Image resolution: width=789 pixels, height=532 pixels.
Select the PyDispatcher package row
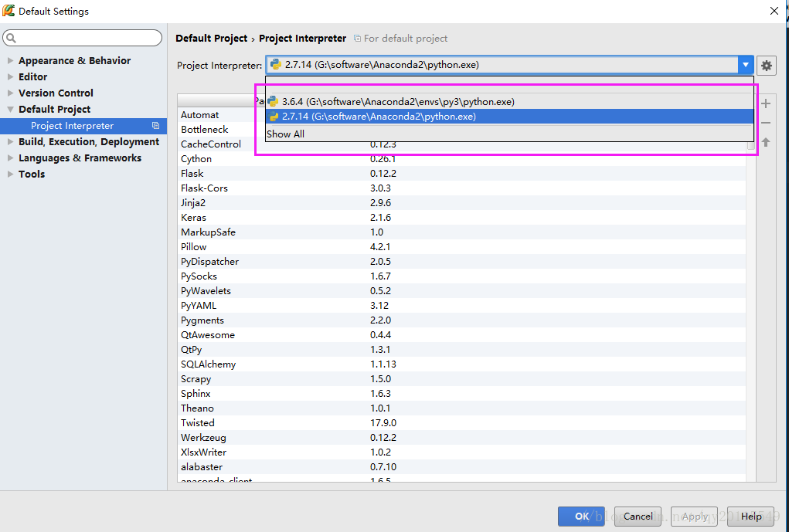click(x=461, y=262)
